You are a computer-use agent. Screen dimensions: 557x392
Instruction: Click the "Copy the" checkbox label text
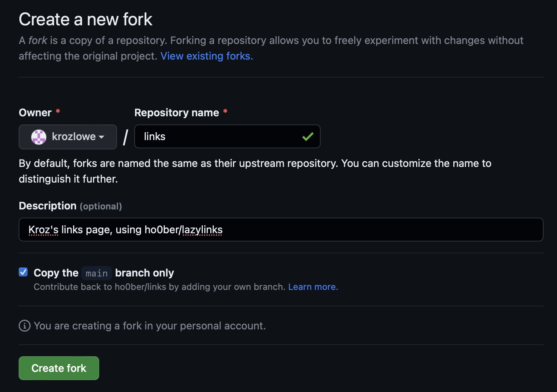coord(56,273)
